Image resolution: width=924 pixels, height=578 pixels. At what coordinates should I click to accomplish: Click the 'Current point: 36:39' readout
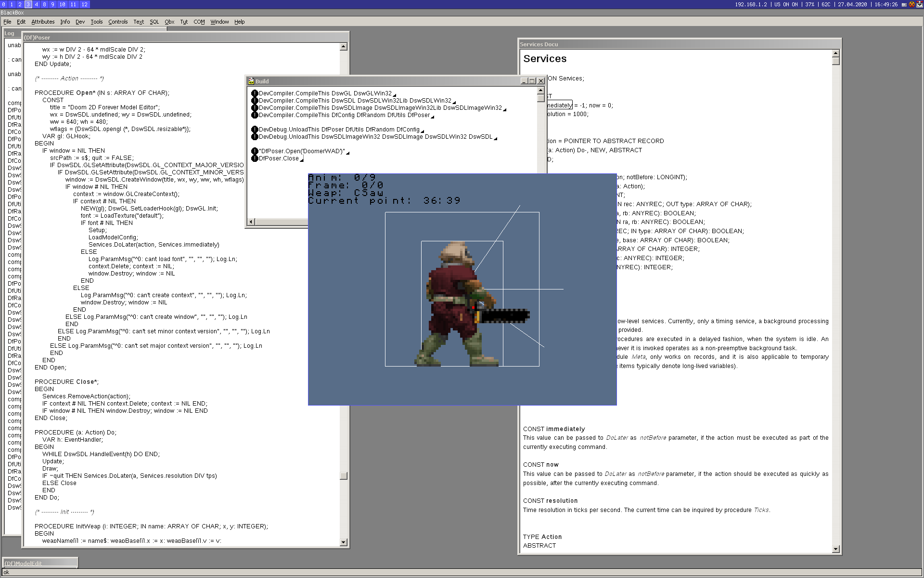coord(384,201)
